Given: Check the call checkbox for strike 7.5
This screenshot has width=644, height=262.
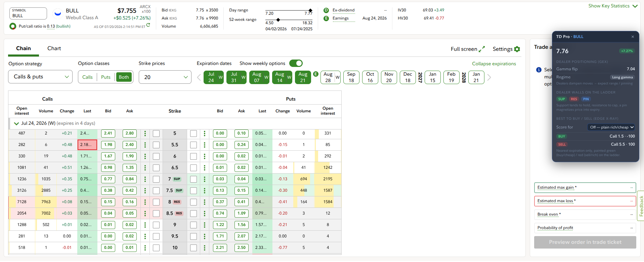Looking at the screenshot, I should (156, 191).
